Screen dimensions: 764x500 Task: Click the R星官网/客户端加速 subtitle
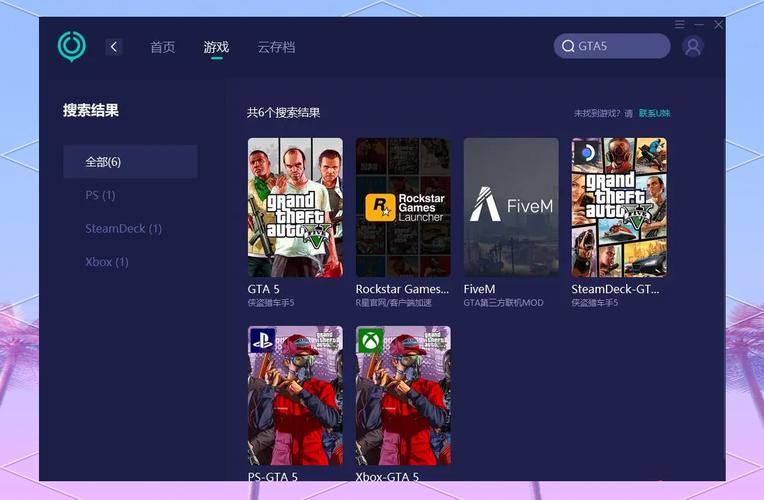click(394, 303)
